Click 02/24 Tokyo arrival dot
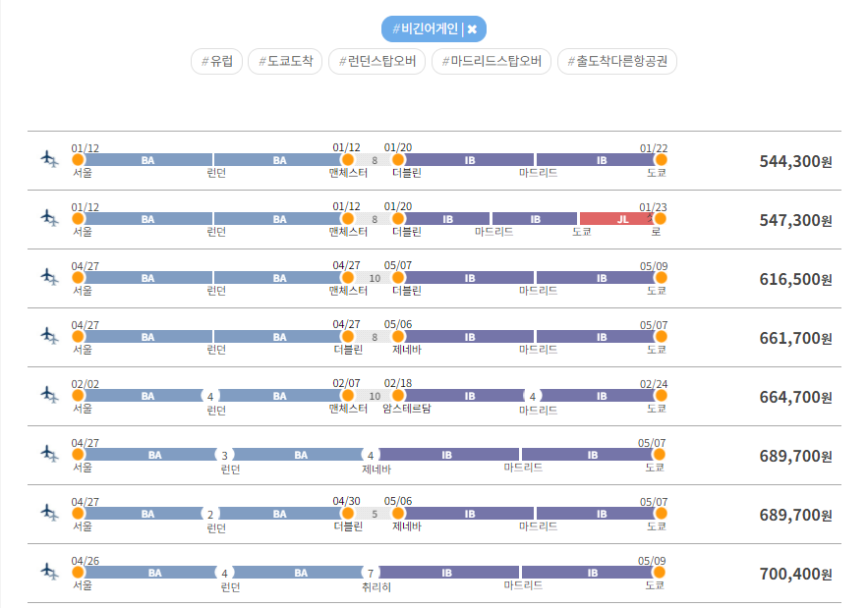This screenshot has width=868, height=608. point(661,396)
